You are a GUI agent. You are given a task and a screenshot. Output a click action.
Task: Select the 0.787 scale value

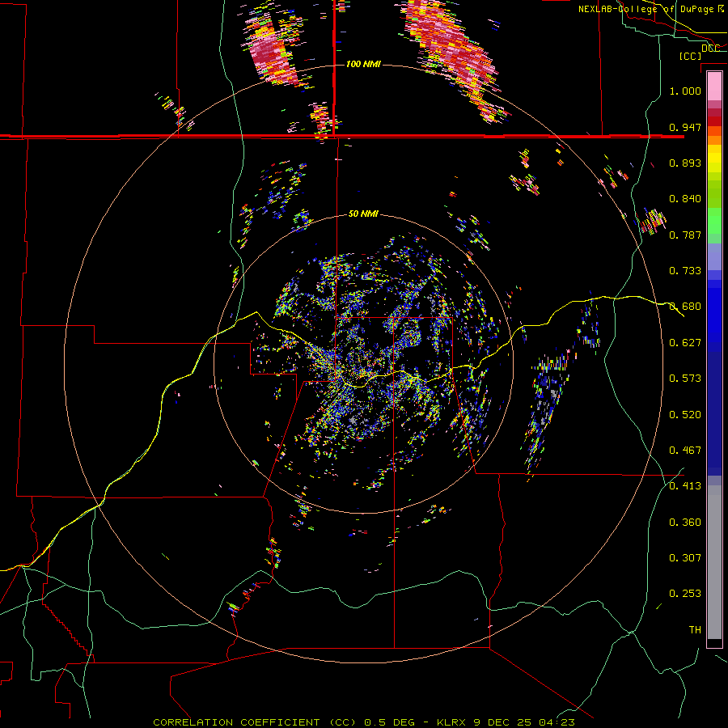click(685, 235)
